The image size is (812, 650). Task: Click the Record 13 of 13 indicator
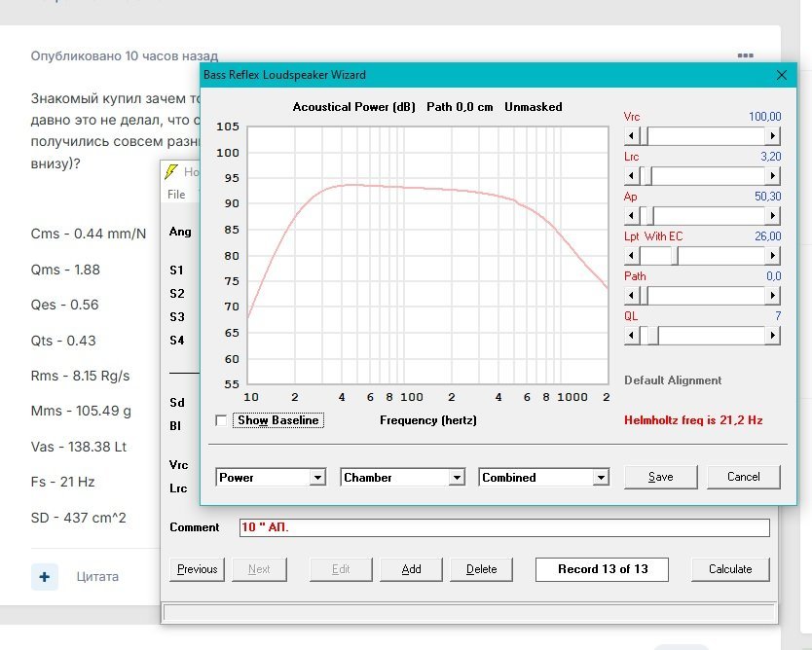click(603, 569)
